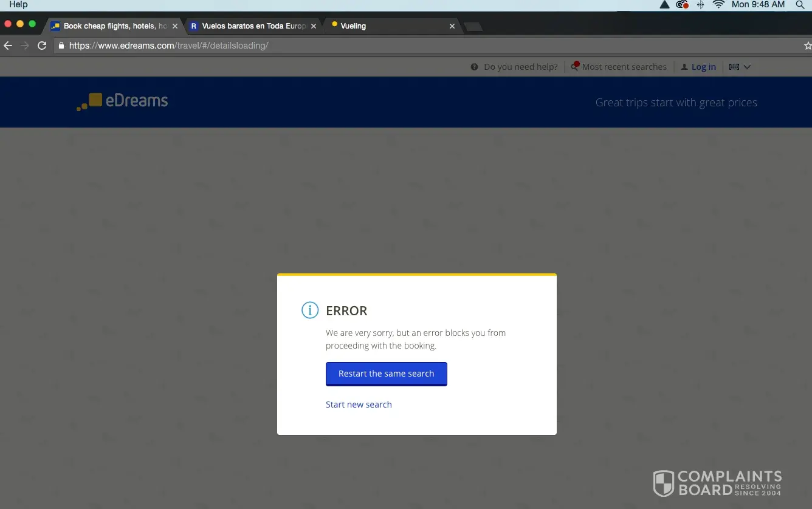The image size is (812, 509).
Task: Open macOS Spotlight search
Action: click(x=800, y=5)
